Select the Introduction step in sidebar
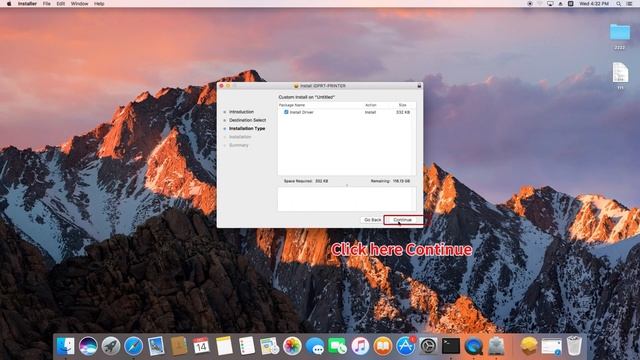Viewport: 640px width, 360px height. (x=241, y=112)
